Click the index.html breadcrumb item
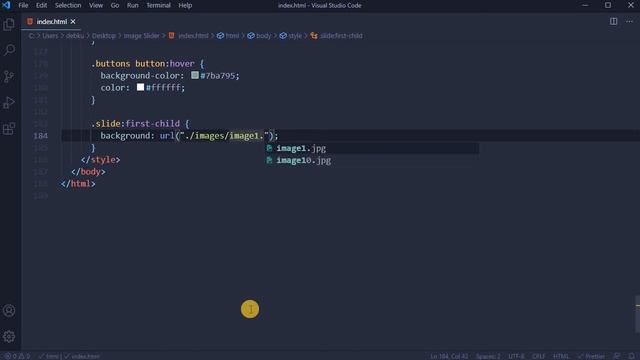Image resolution: width=640 pixels, height=360 pixels. coord(189,36)
